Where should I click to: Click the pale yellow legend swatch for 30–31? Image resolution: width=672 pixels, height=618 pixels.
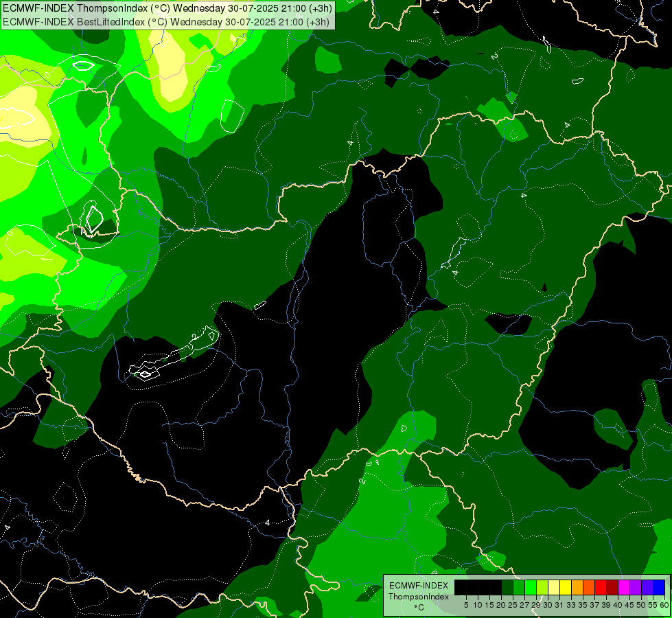tap(554, 587)
